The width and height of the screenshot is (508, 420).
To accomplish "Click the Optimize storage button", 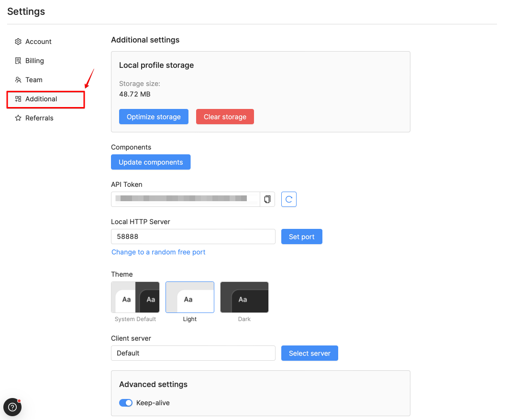I will tap(154, 117).
